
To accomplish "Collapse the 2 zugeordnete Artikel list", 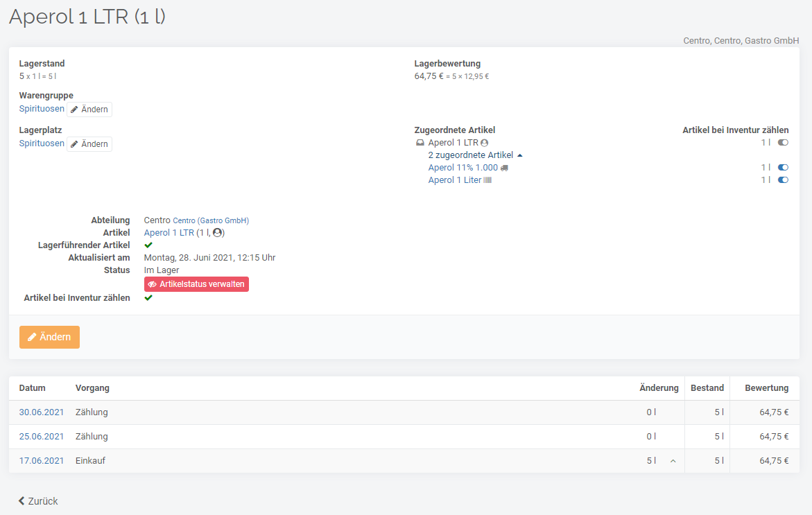I will tap(475, 155).
